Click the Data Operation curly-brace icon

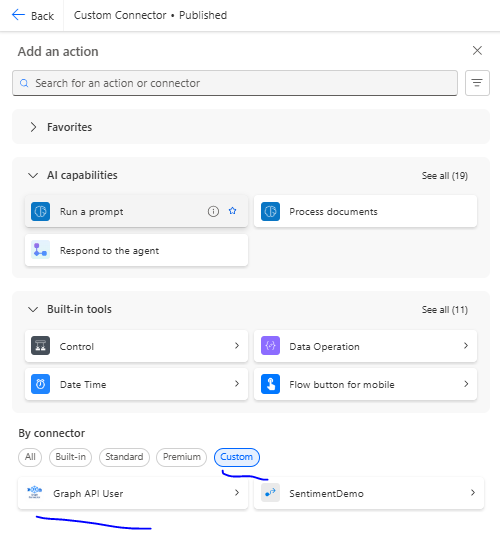270,346
